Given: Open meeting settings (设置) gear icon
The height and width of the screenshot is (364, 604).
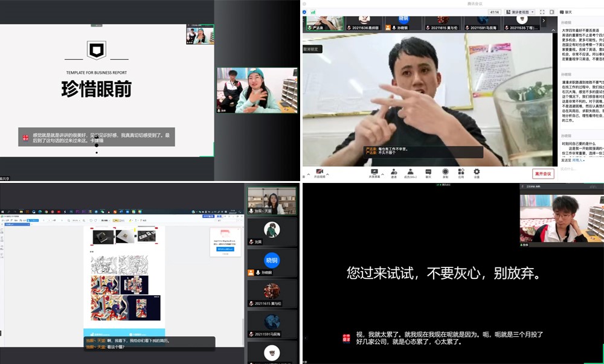Looking at the screenshot, I should point(477,173).
